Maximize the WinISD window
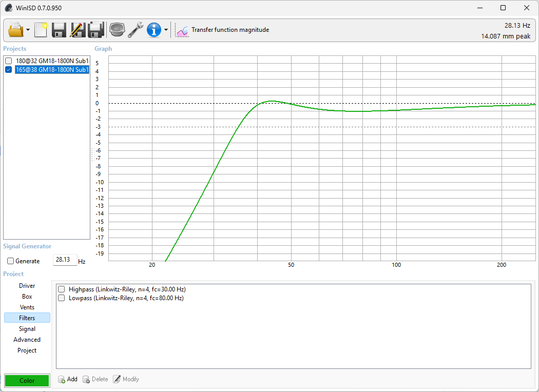539x392 pixels. (503, 8)
